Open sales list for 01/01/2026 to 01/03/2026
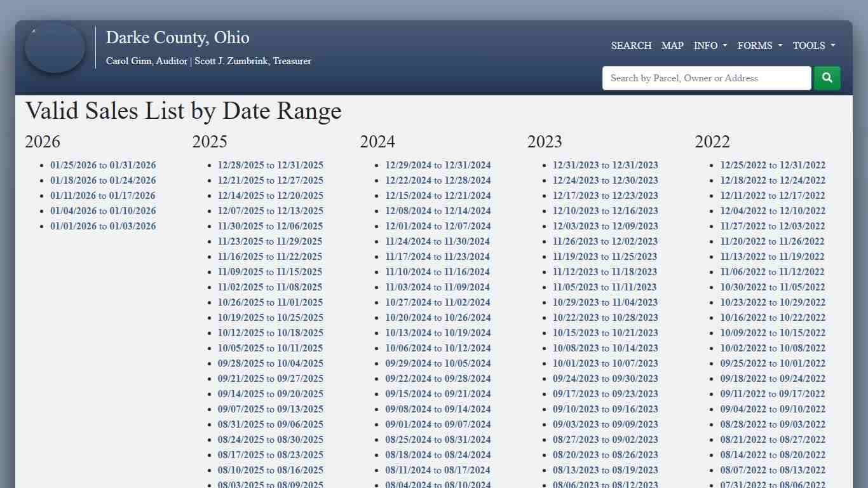The width and height of the screenshot is (868, 488). (103, 226)
